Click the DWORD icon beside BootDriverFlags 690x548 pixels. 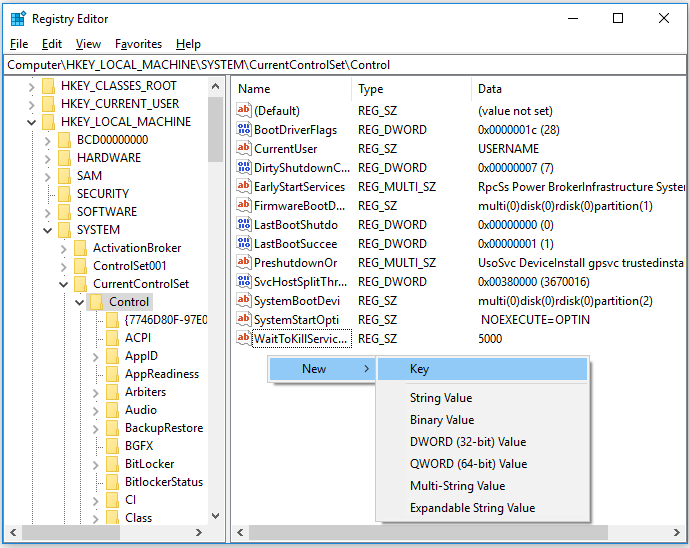coord(244,130)
